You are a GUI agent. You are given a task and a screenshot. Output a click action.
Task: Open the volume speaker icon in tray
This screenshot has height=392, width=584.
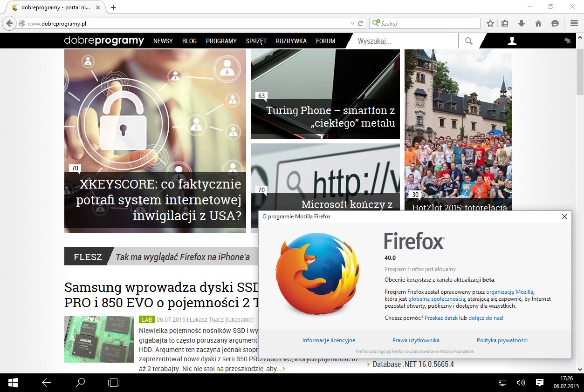tap(521, 383)
